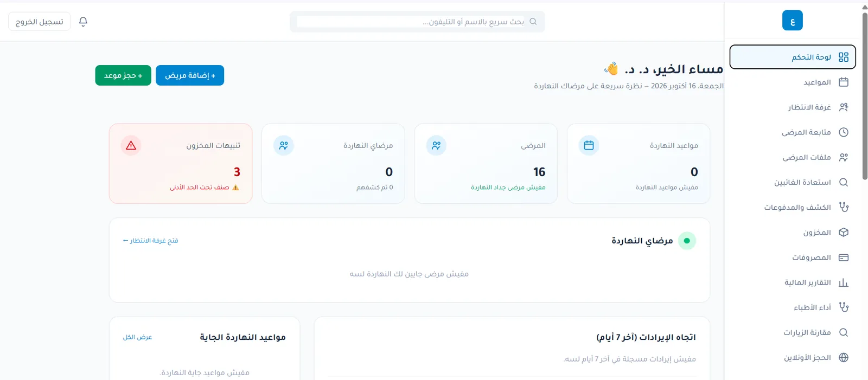Select أداء الأطباء in sidebar
868x380 pixels.
pos(793,307)
